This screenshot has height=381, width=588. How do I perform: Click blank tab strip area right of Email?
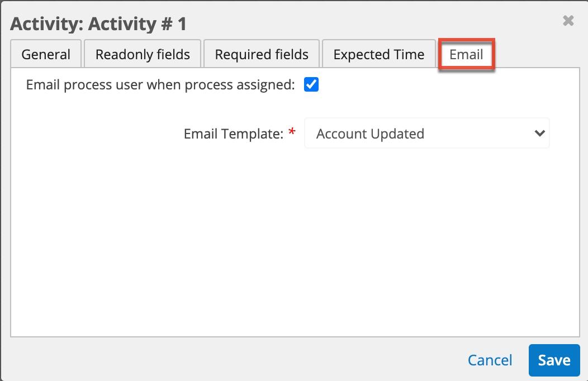click(x=537, y=55)
